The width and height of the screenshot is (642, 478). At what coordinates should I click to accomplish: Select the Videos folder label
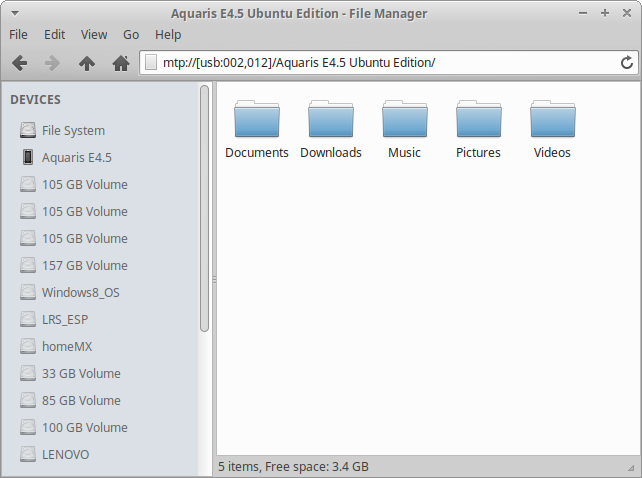click(552, 152)
